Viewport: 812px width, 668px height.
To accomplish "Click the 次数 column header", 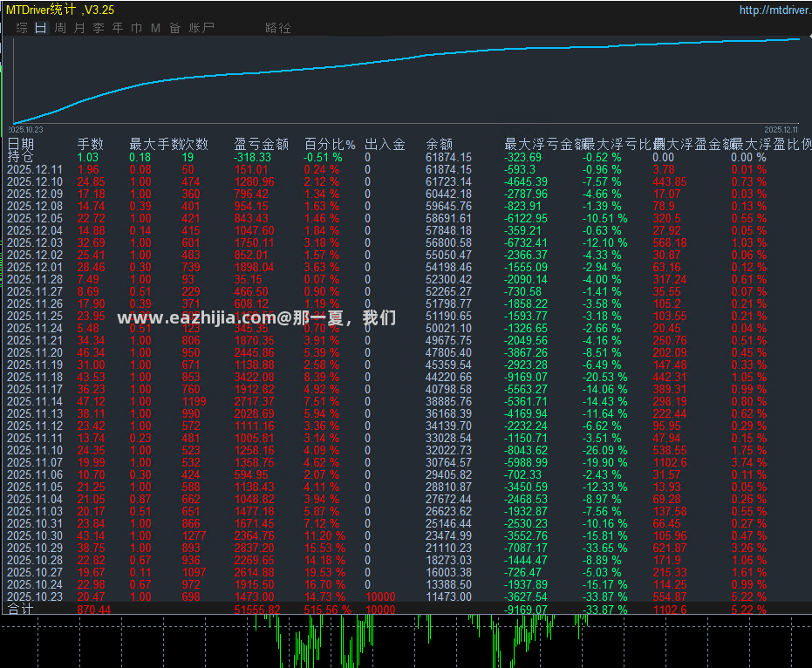I will 194,144.
